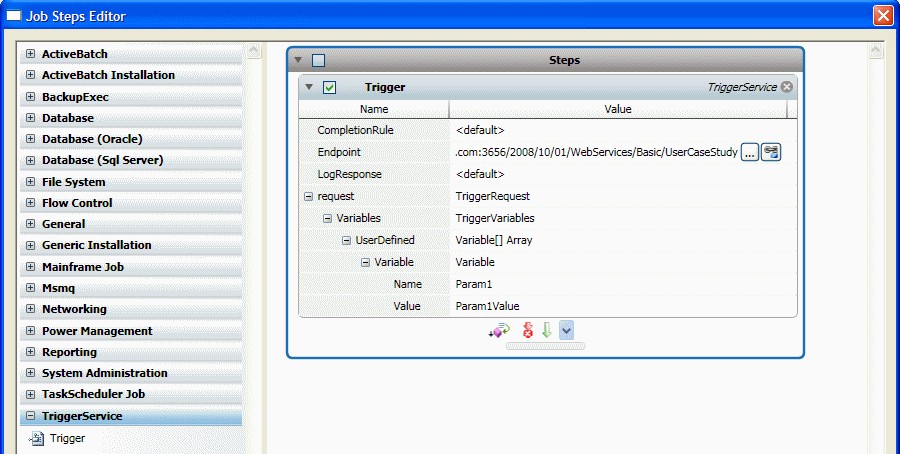This screenshot has height=454, width=900.
Task: Collapse the TriggerService category
Action: point(30,416)
